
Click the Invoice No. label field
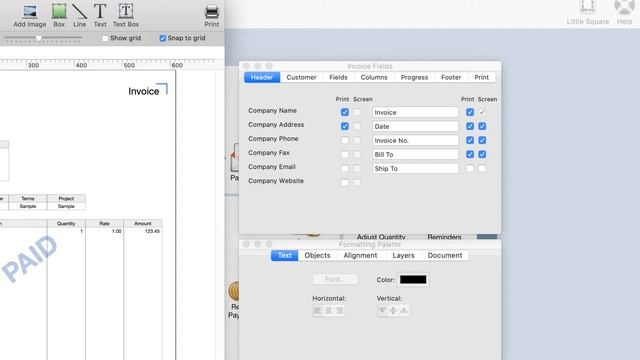(x=415, y=140)
